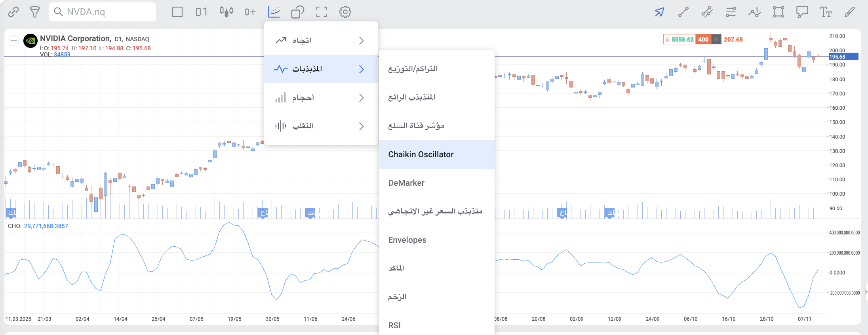868x335 pixels.
Task: Expand chevron next to المذبذبات
Action: [362, 69]
